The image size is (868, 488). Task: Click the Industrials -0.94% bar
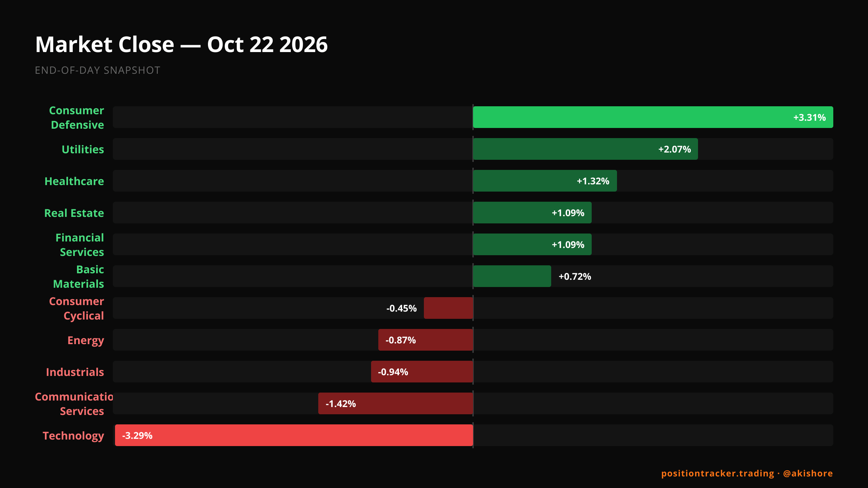pos(422,372)
